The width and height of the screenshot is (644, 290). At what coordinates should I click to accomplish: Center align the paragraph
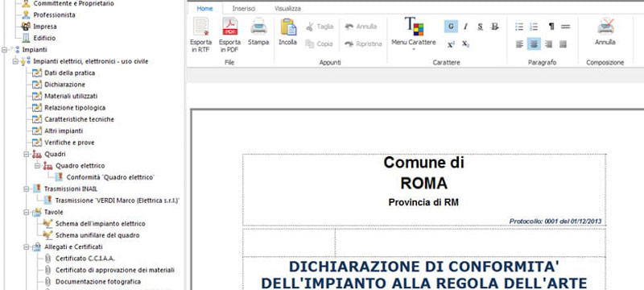tap(534, 44)
